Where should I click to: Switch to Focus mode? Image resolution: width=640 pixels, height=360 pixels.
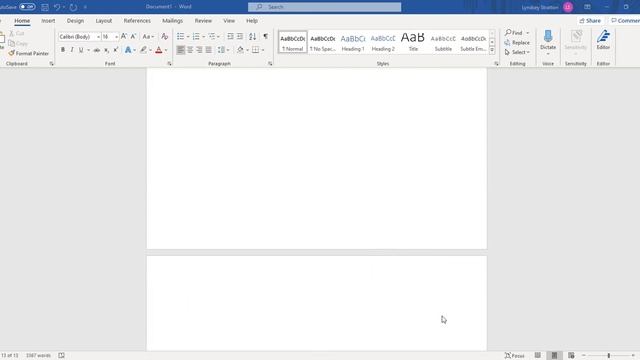[514, 356]
